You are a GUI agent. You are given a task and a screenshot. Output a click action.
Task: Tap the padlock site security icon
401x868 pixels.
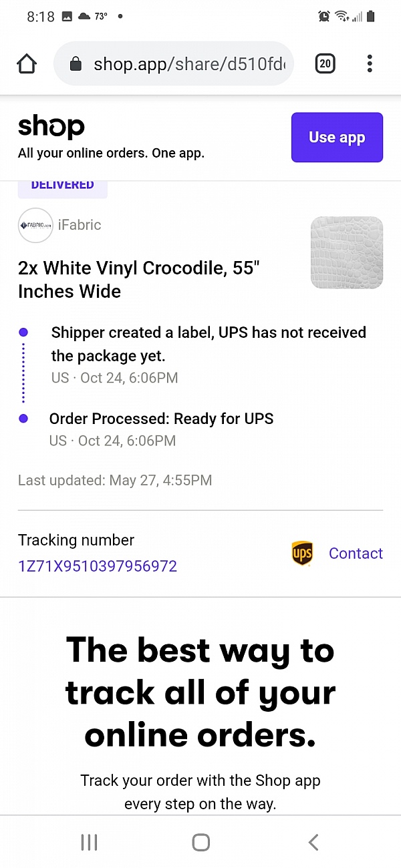tap(76, 63)
